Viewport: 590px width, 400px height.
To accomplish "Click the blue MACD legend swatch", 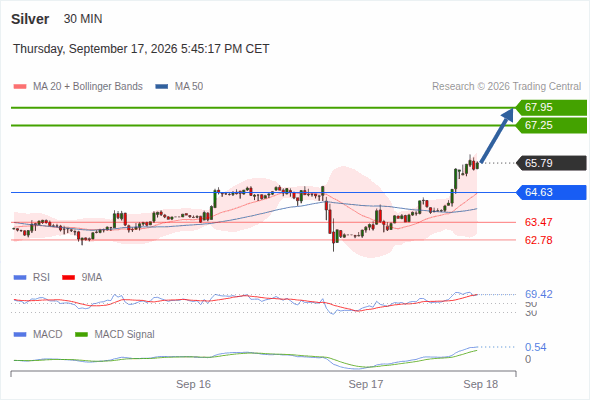I will (20, 334).
